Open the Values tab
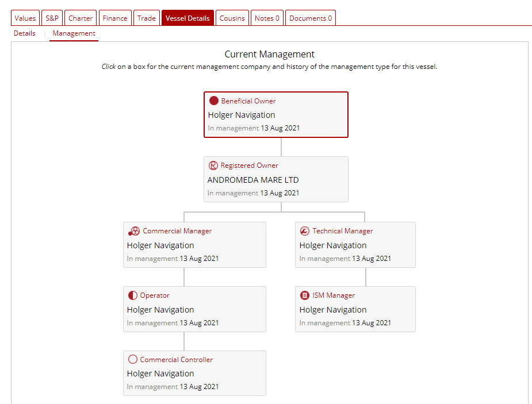Image resolution: width=532 pixels, height=404 pixels. tap(25, 18)
